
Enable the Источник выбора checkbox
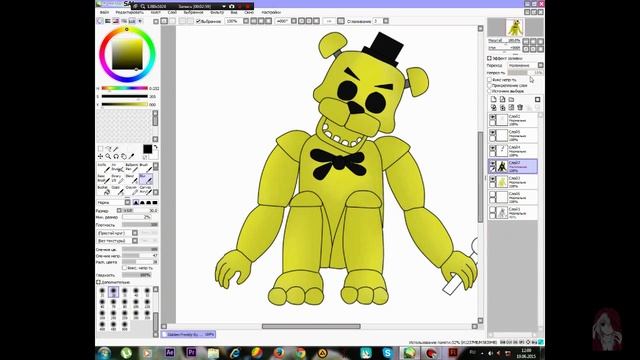pyautogui.click(x=489, y=91)
